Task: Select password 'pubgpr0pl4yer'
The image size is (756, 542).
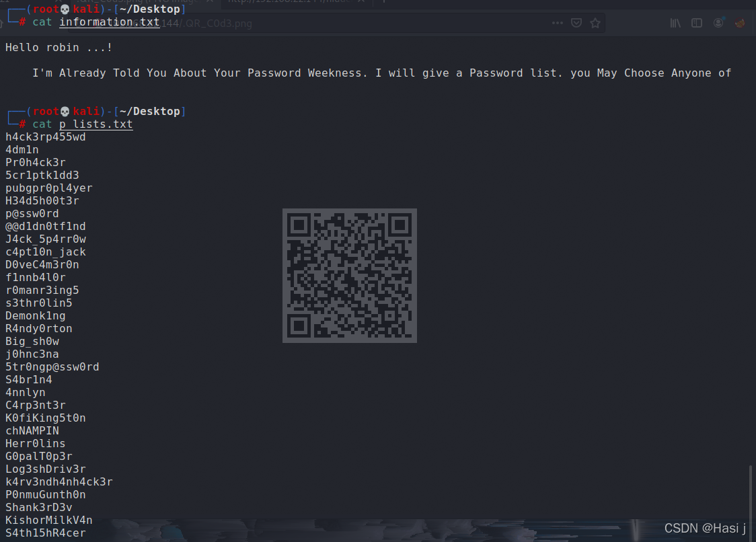Action: click(x=48, y=188)
